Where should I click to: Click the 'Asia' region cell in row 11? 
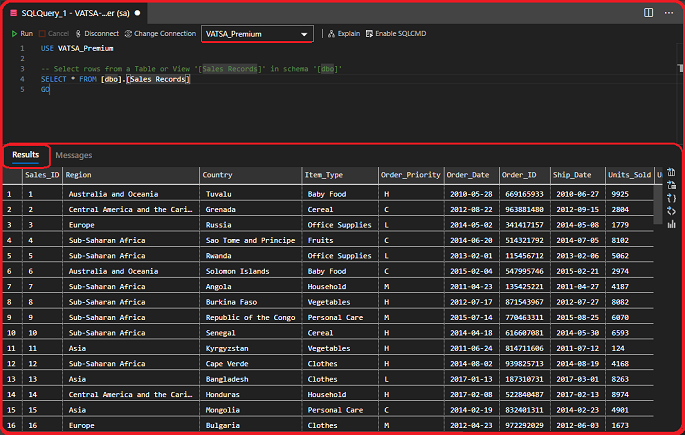coord(131,348)
